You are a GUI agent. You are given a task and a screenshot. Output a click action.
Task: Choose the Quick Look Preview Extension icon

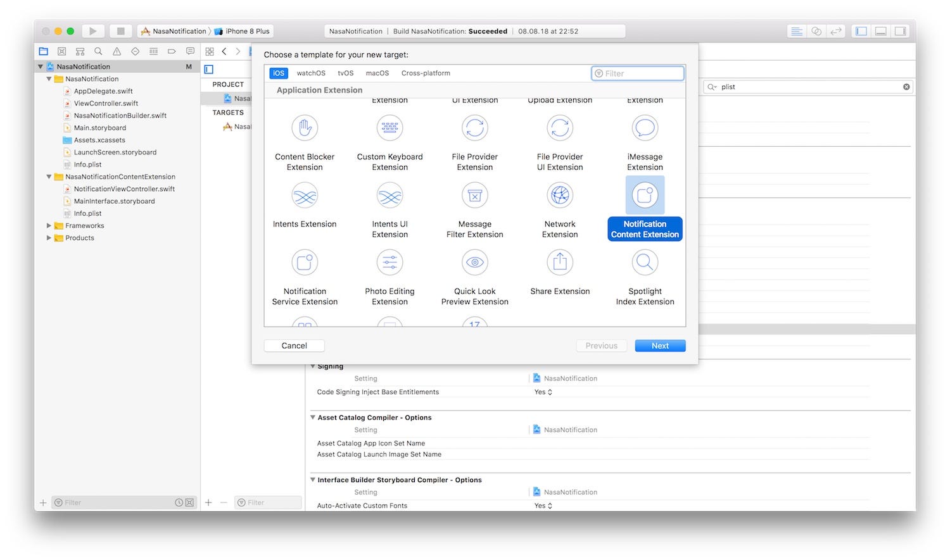tap(474, 263)
